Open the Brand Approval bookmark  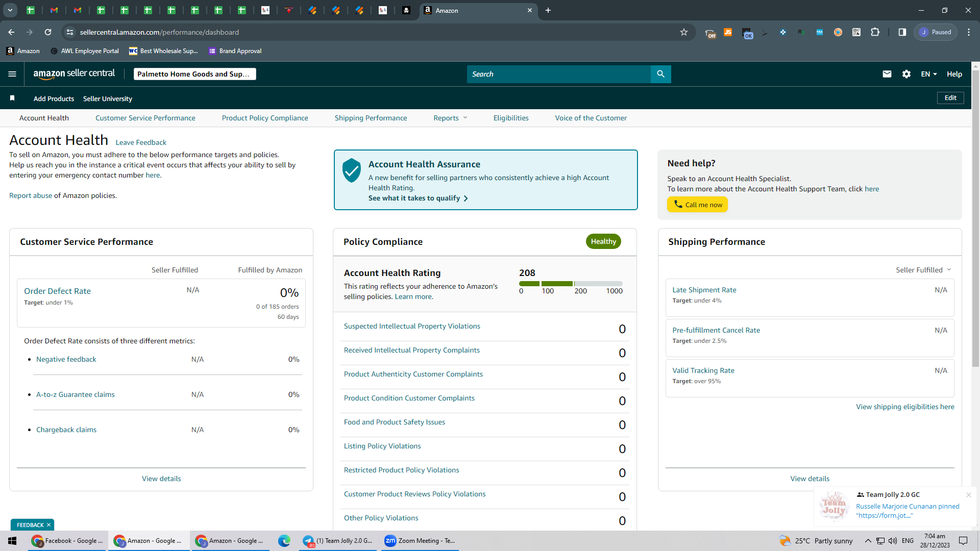coord(235,51)
